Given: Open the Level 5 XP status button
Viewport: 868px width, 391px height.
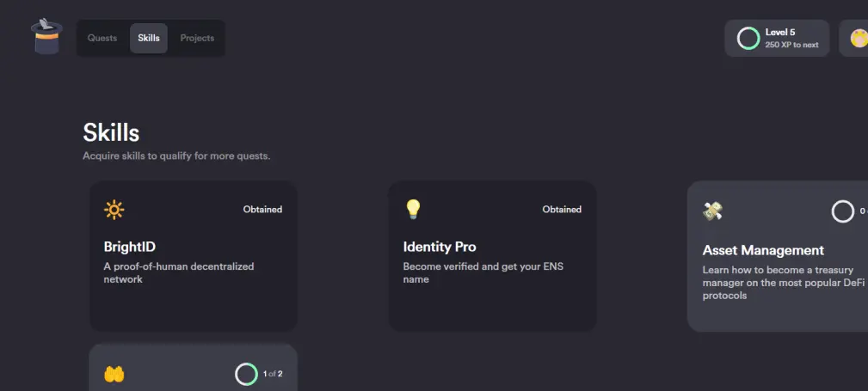Looking at the screenshot, I should [x=777, y=38].
